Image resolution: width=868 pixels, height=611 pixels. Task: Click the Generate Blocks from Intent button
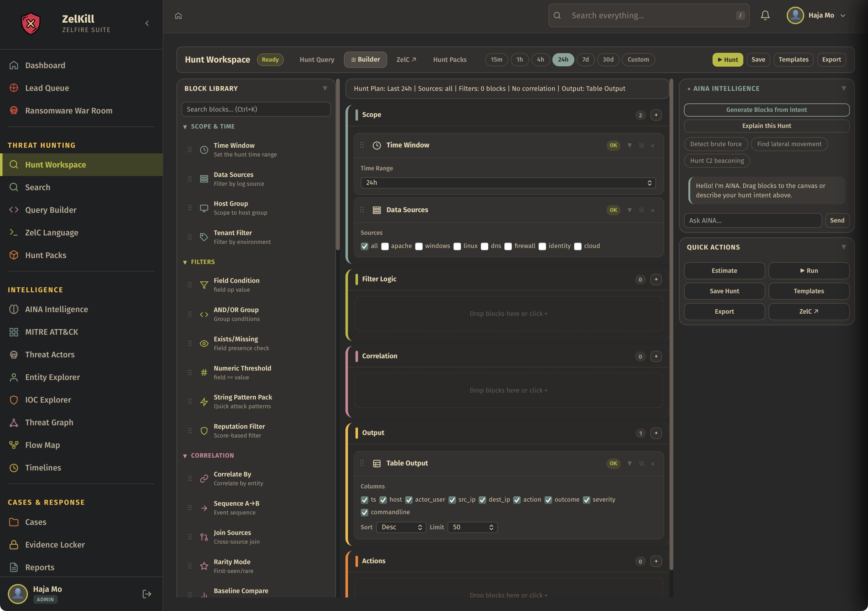[x=766, y=110]
